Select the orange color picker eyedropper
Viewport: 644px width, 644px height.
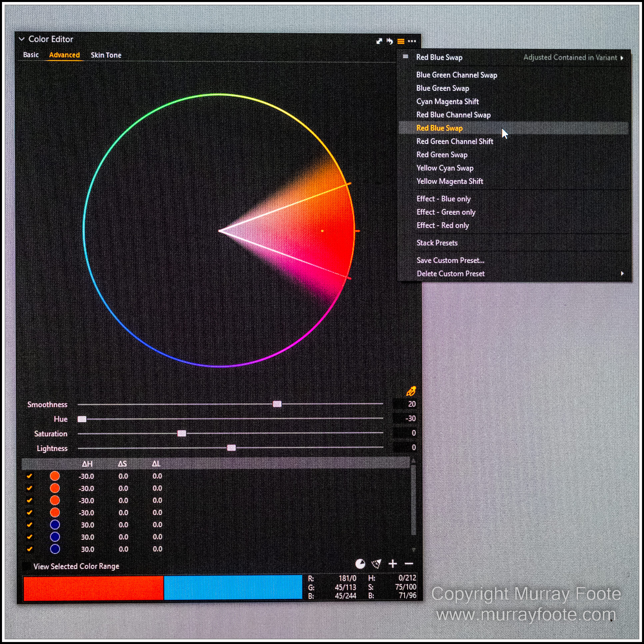(x=411, y=391)
